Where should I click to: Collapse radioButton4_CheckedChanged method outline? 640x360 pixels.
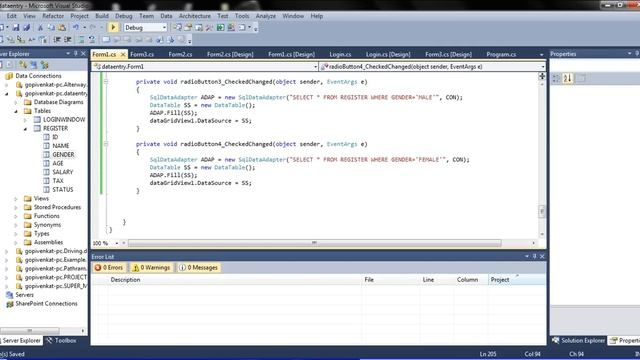(106, 144)
